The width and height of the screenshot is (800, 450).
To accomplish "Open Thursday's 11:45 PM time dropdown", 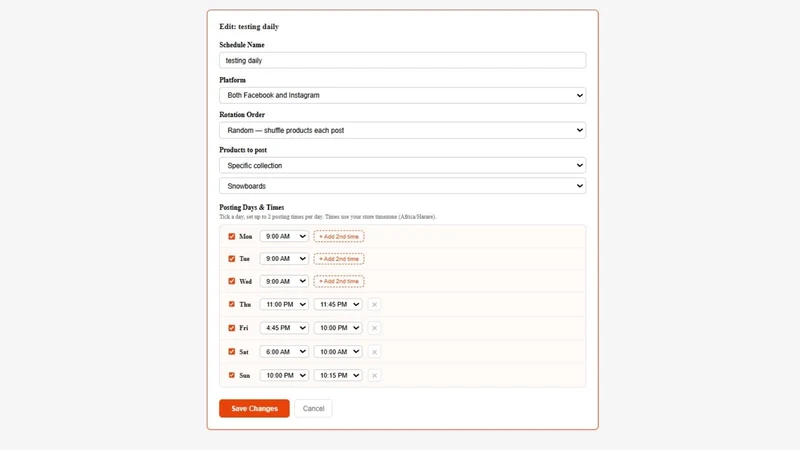I will click(338, 305).
